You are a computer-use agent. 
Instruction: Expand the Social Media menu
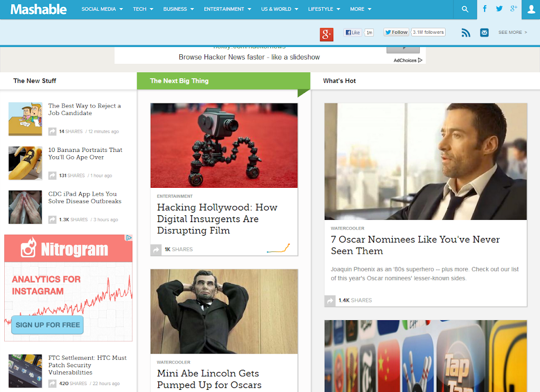pyautogui.click(x=102, y=9)
